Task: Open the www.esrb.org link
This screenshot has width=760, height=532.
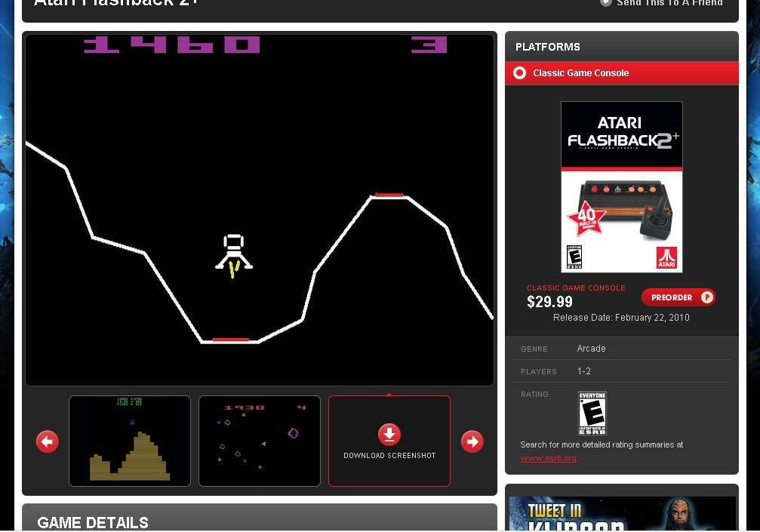Action: pyautogui.click(x=548, y=458)
